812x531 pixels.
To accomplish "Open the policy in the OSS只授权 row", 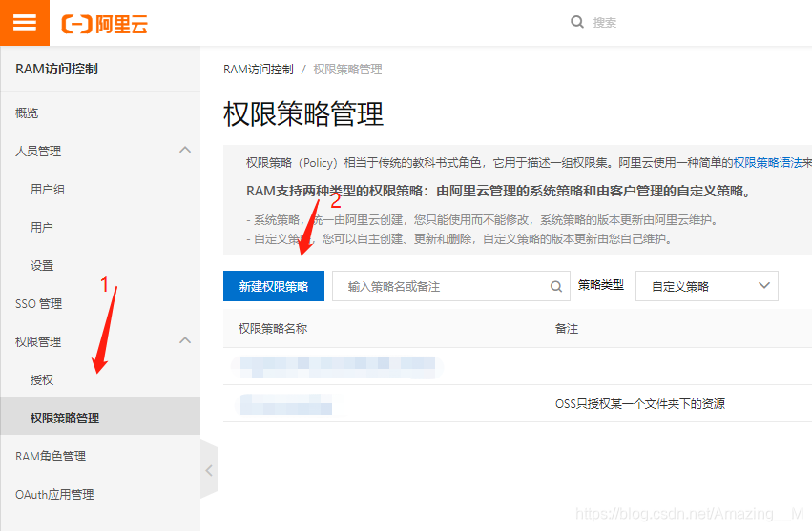I will pyautogui.click(x=285, y=404).
